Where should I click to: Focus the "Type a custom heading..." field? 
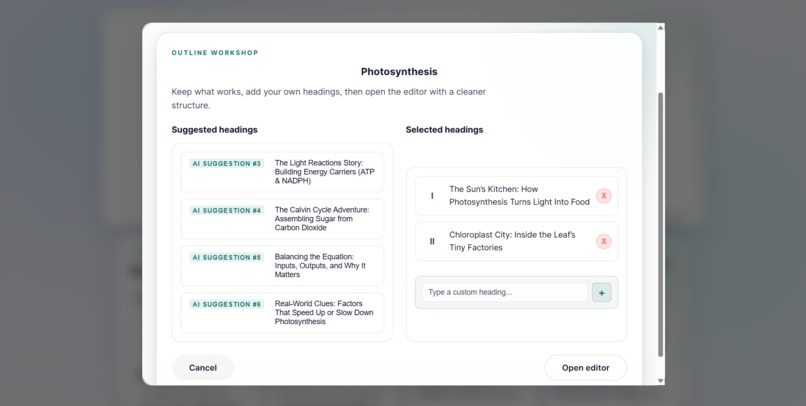[x=504, y=292]
